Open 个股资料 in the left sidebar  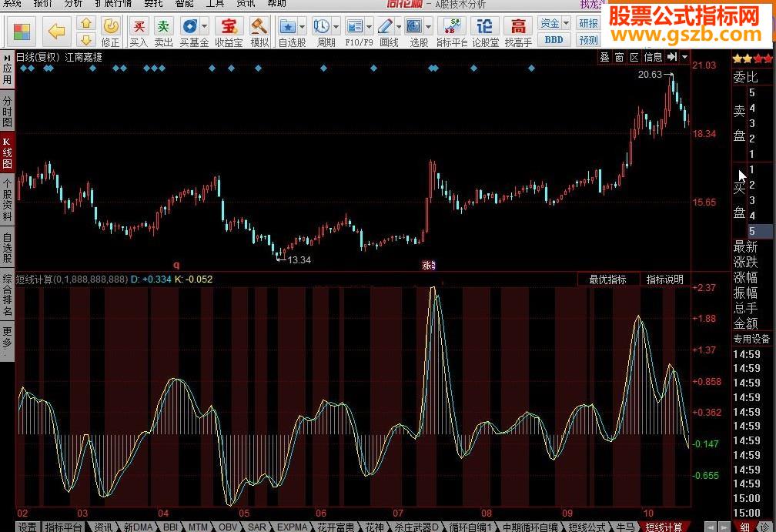tap(7, 199)
